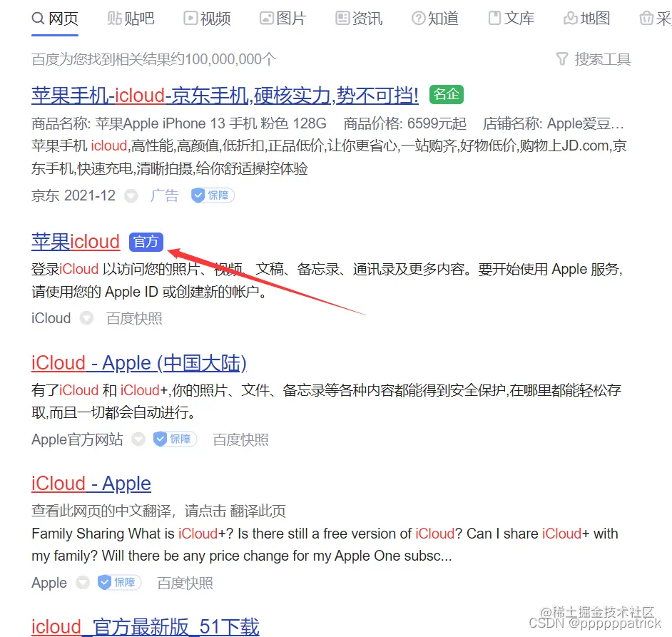Open the 苹果icloud official result link

[x=76, y=242]
